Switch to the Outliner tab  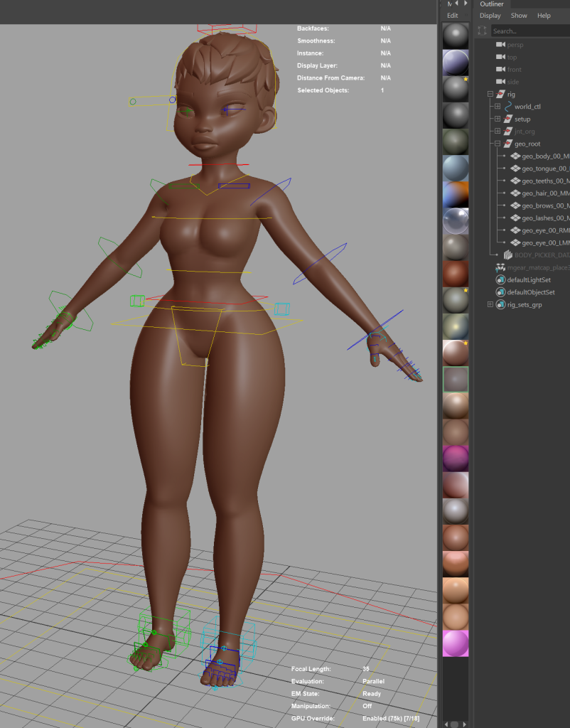pyautogui.click(x=492, y=4)
